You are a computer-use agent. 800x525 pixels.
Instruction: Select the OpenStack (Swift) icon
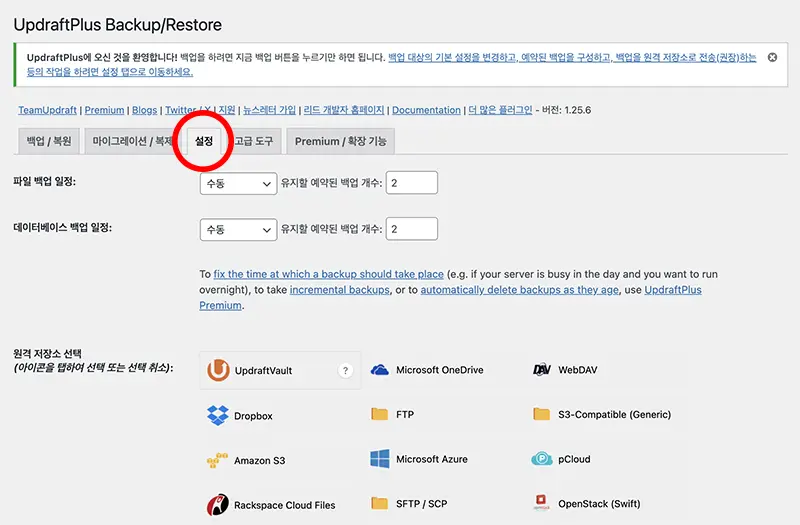[x=541, y=503]
